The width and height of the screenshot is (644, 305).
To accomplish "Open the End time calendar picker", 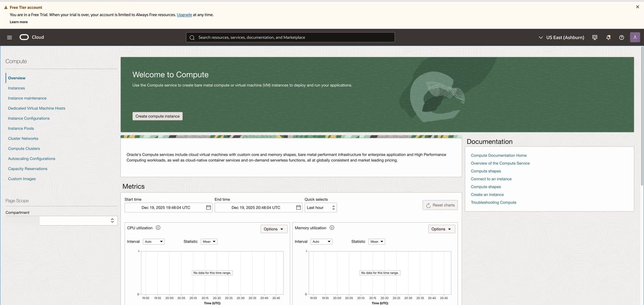I will tap(298, 208).
